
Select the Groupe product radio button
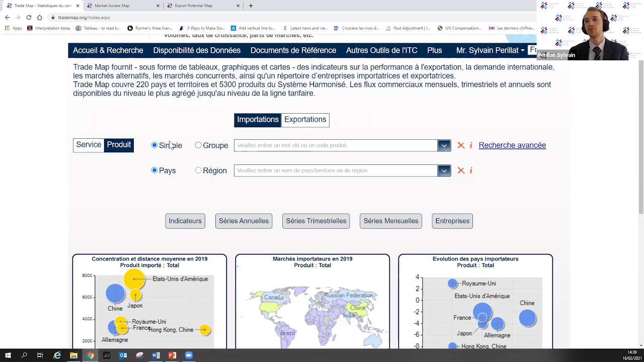[198, 145]
